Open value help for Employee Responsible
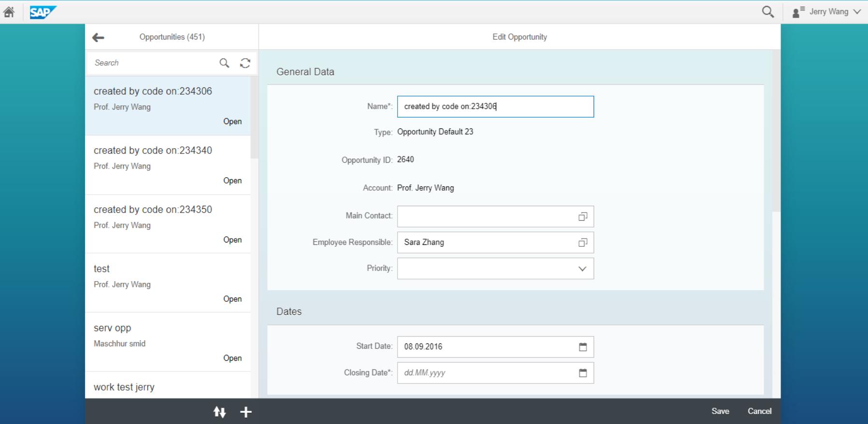The width and height of the screenshot is (868, 424). coord(583,242)
